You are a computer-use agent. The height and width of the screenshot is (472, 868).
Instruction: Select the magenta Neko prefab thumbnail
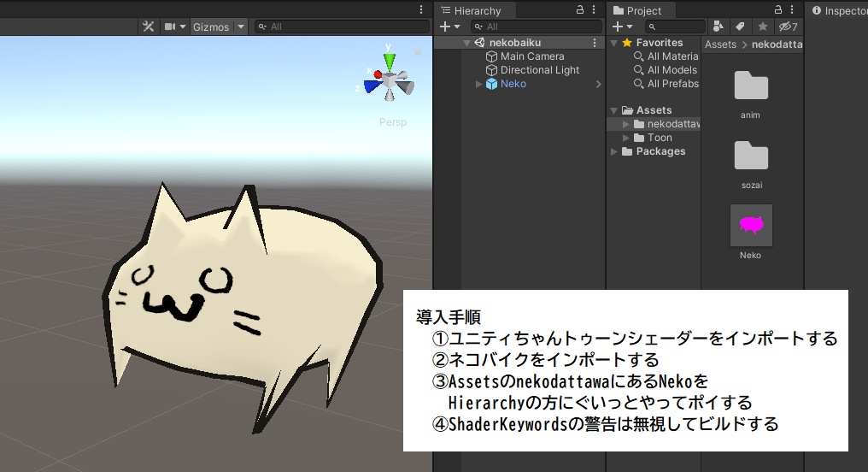coord(751,226)
